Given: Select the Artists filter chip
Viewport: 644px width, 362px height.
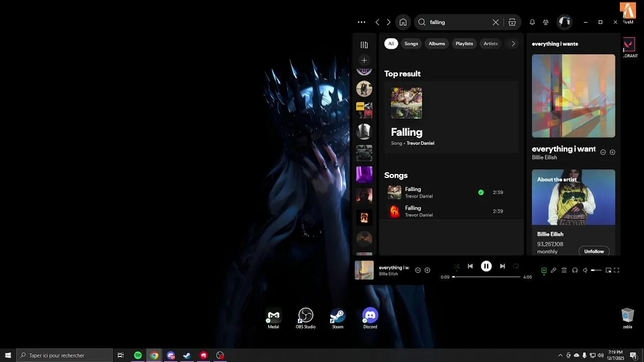Looking at the screenshot, I should pyautogui.click(x=491, y=44).
